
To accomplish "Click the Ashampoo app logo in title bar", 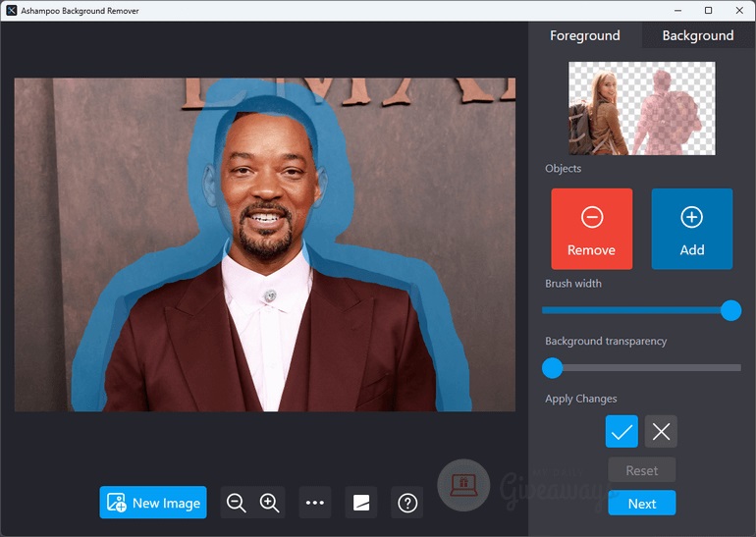I will [11, 10].
